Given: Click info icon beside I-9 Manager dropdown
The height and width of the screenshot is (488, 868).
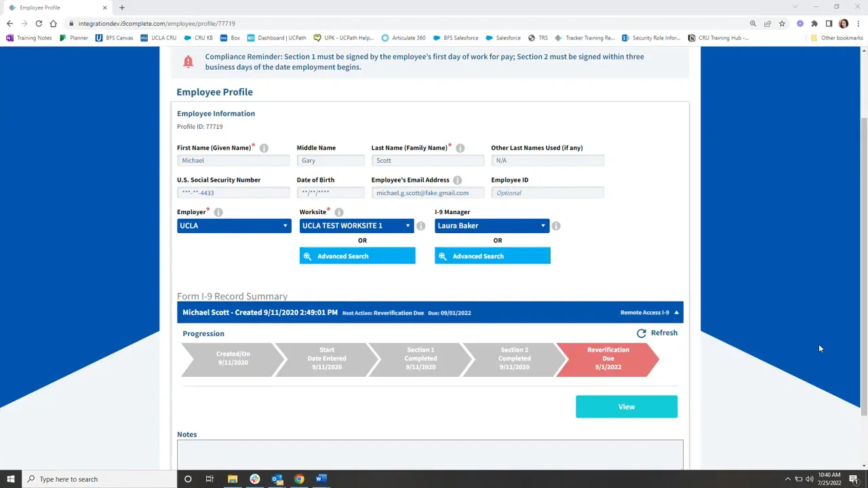Looking at the screenshot, I should point(556,226).
